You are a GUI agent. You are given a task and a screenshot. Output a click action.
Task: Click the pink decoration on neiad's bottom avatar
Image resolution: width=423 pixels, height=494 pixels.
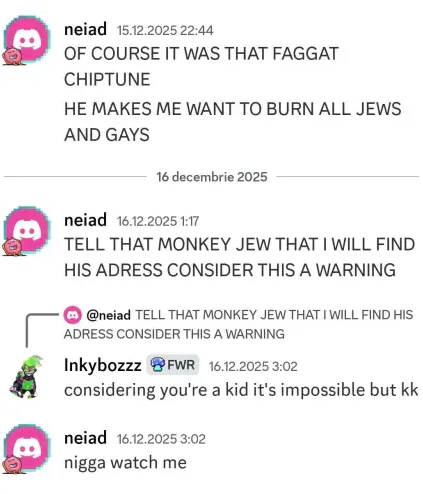(x=12, y=465)
